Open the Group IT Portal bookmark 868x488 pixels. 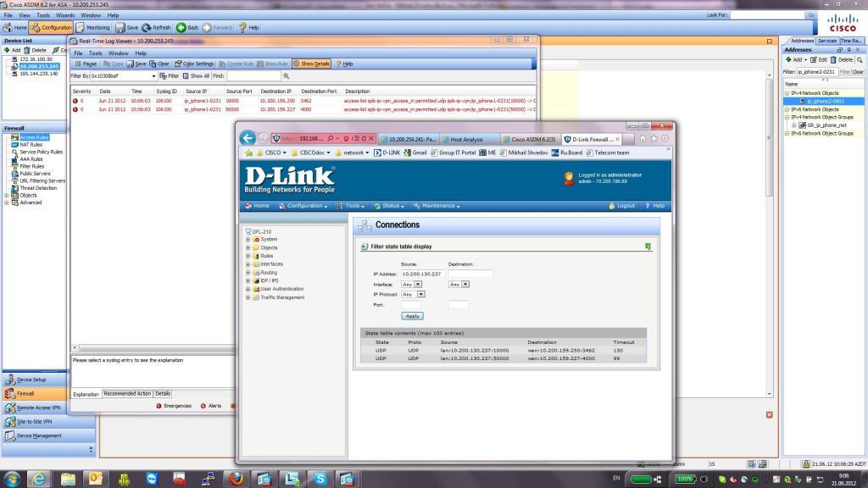tap(453, 152)
